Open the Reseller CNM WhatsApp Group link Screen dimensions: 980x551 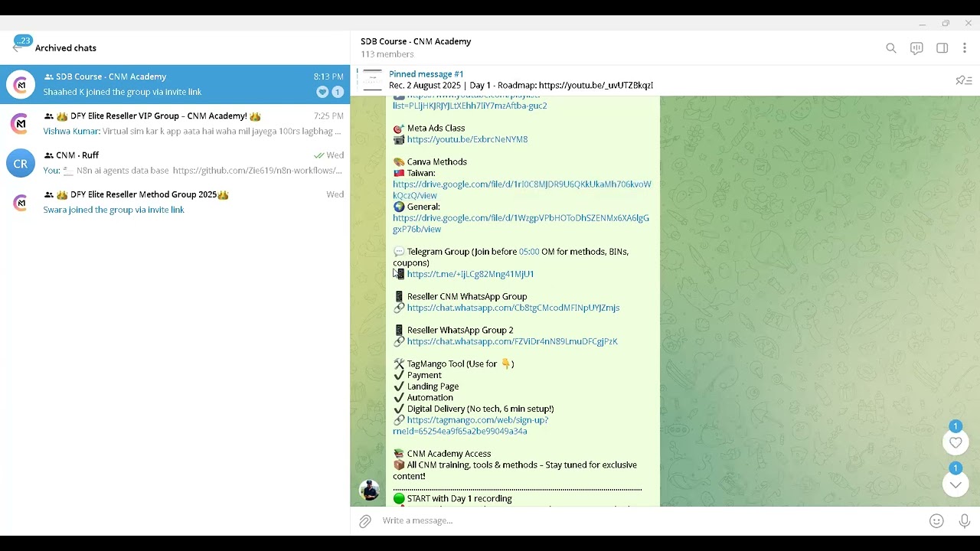[x=513, y=308]
